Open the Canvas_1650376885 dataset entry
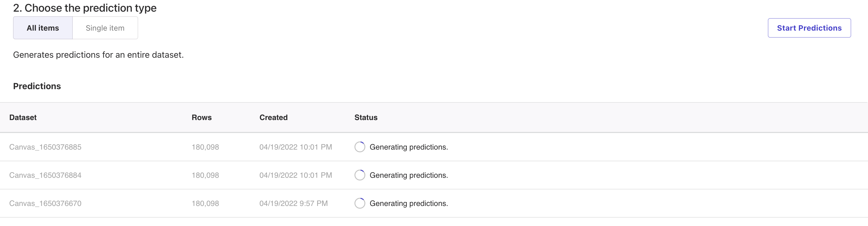This screenshot has height=226, width=868. [x=45, y=147]
